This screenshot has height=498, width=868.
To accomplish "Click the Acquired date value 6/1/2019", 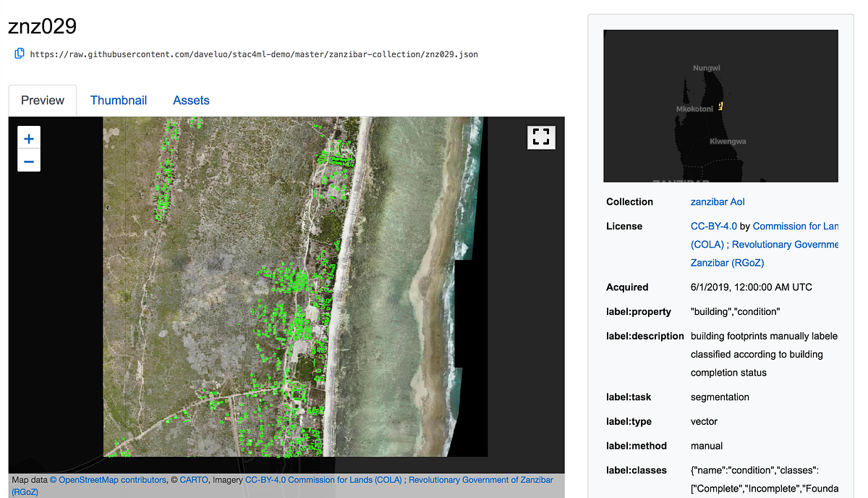I will click(x=752, y=287).
